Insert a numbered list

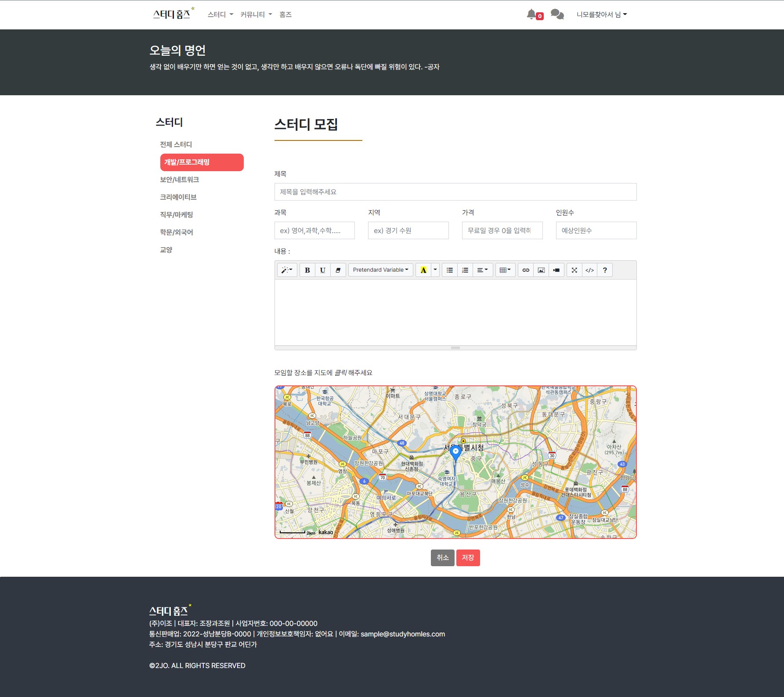(465, 270)
